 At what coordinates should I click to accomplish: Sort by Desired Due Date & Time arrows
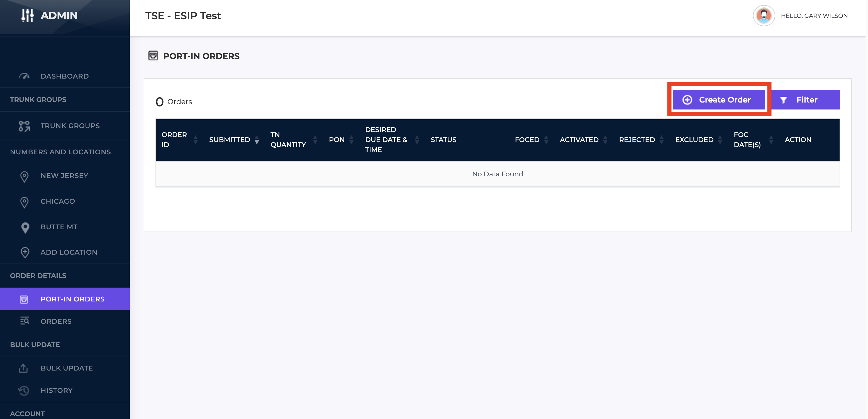[x=417, y=140]
